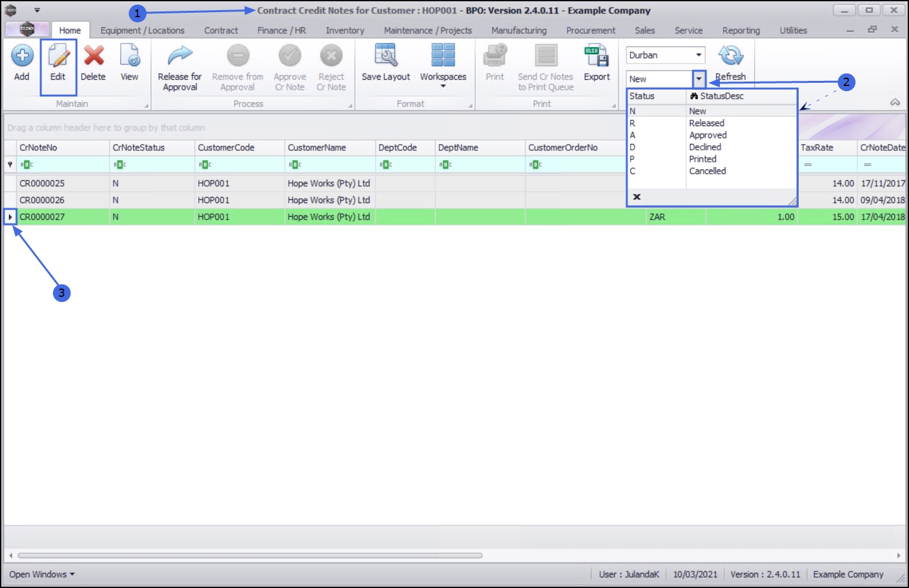The height and width of the screenshot is (588, 909).
Task: Click the red Delete icon
Action: [x=93, y=56]
